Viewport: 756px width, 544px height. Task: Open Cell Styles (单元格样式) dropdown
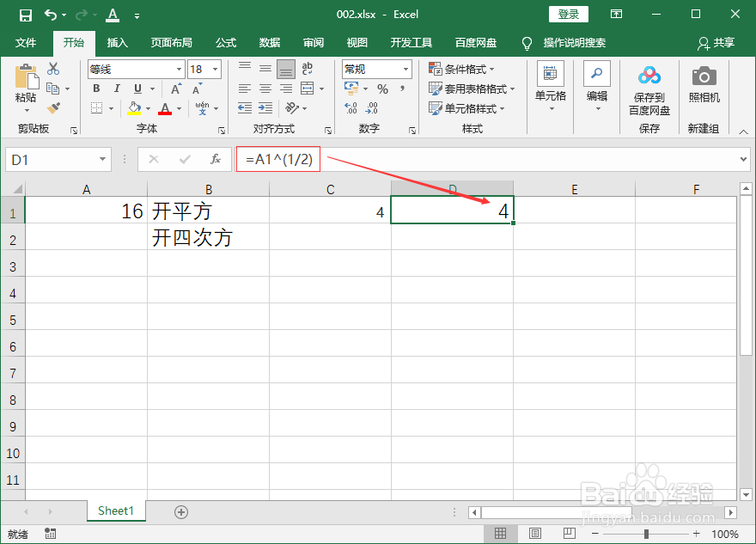[x=466, y=108]
